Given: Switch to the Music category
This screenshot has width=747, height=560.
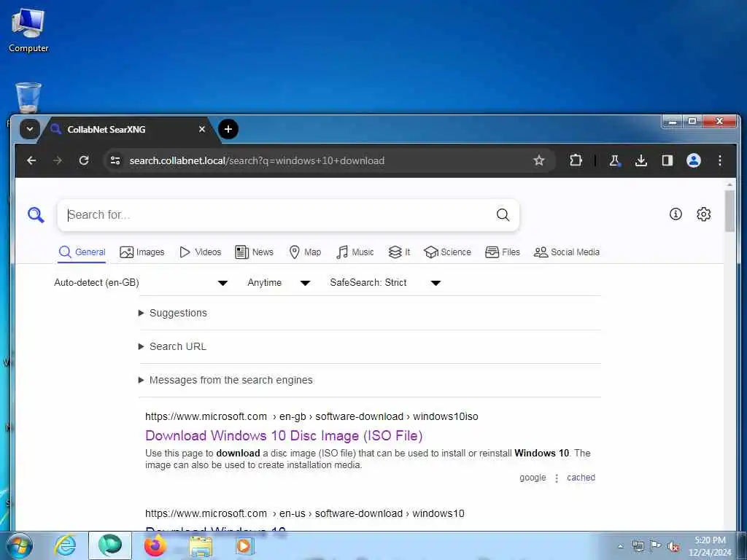Looking at the screenshot, I should (x=355, y=252).
